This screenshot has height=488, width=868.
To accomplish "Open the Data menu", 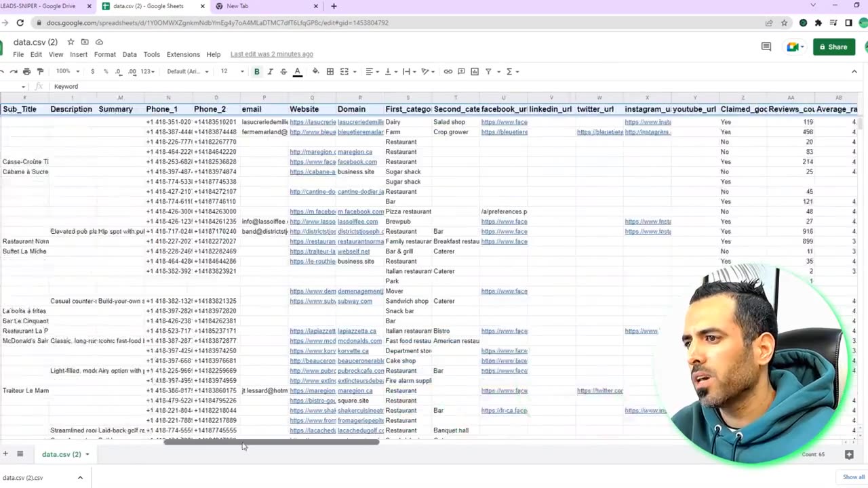I will pyautogui.click(x=130, y=54).
